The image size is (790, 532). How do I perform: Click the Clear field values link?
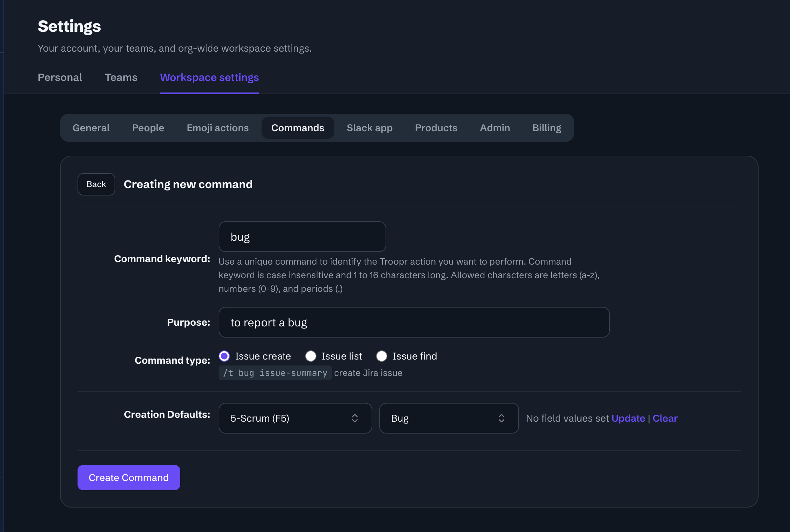click(x=665, y=418)
